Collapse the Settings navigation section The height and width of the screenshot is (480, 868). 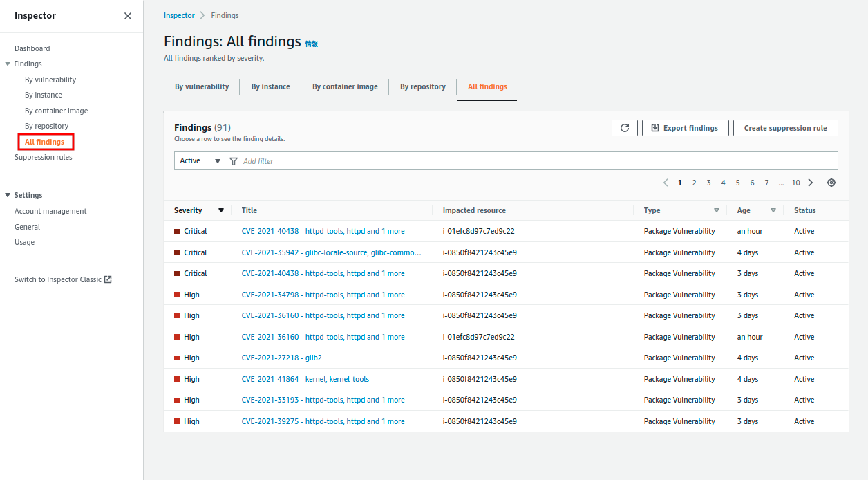[x=8, y=195]
